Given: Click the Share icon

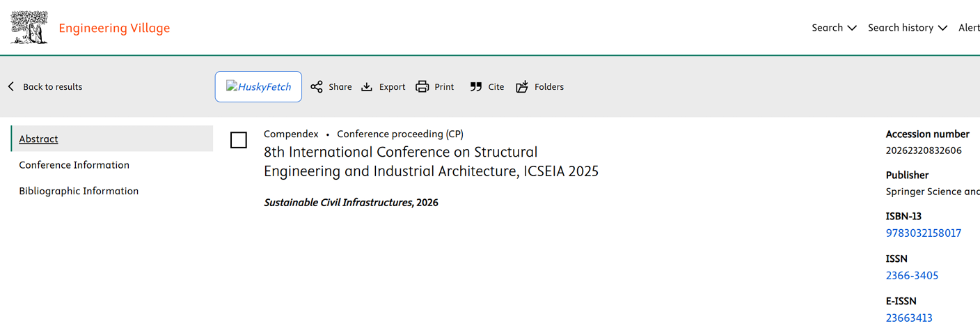Looking at the screenshot, I should pos(317,87).
